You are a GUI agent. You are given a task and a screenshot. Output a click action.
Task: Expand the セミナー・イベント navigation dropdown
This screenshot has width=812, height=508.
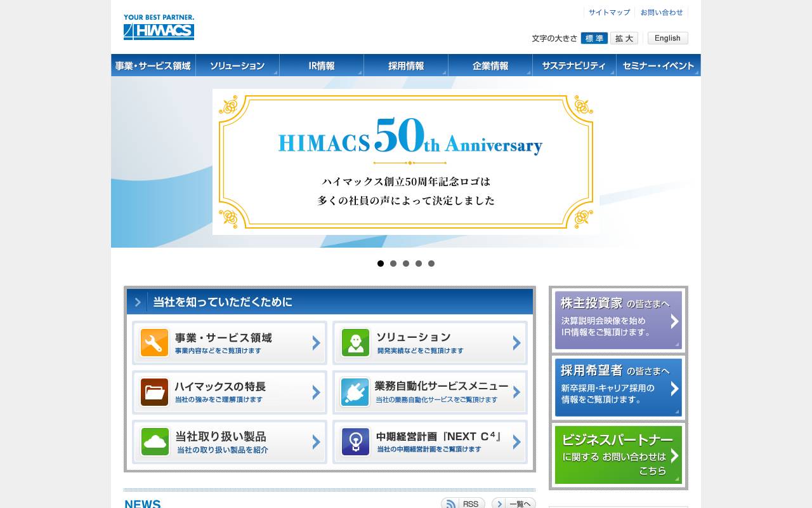(658, 65)
